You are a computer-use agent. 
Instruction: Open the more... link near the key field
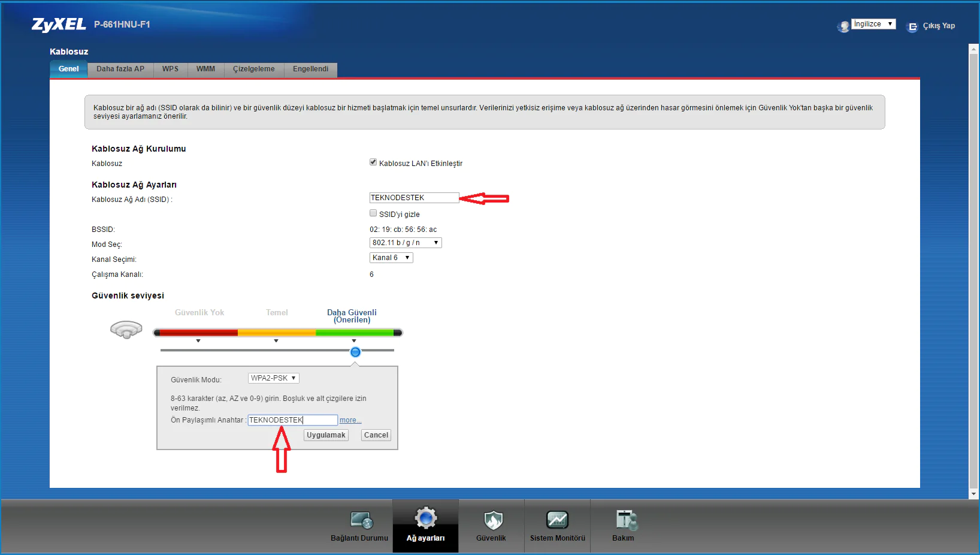coord(350,420)
